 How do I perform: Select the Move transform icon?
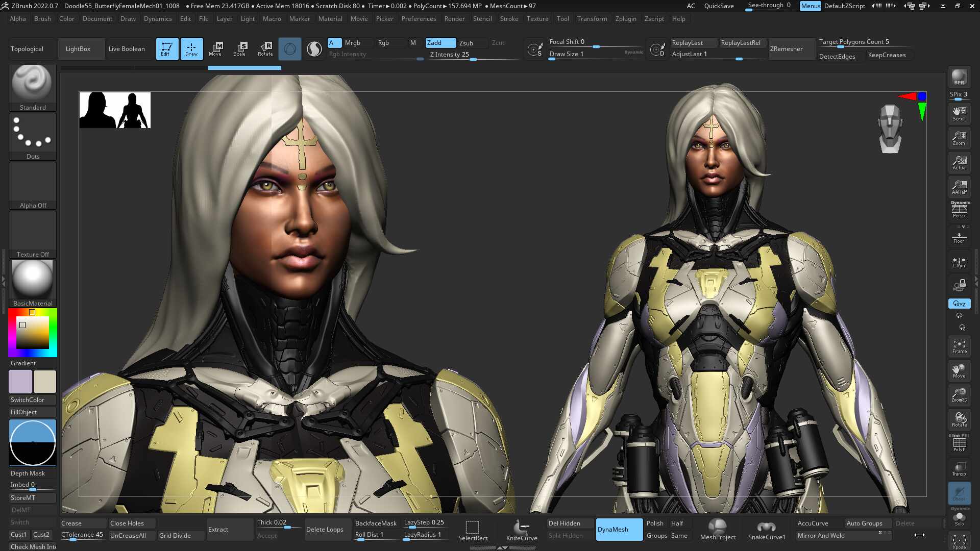(215, 49)
